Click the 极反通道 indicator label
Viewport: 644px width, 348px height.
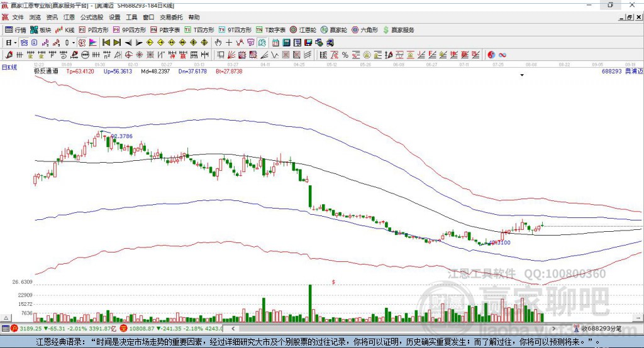coord(46,71)
